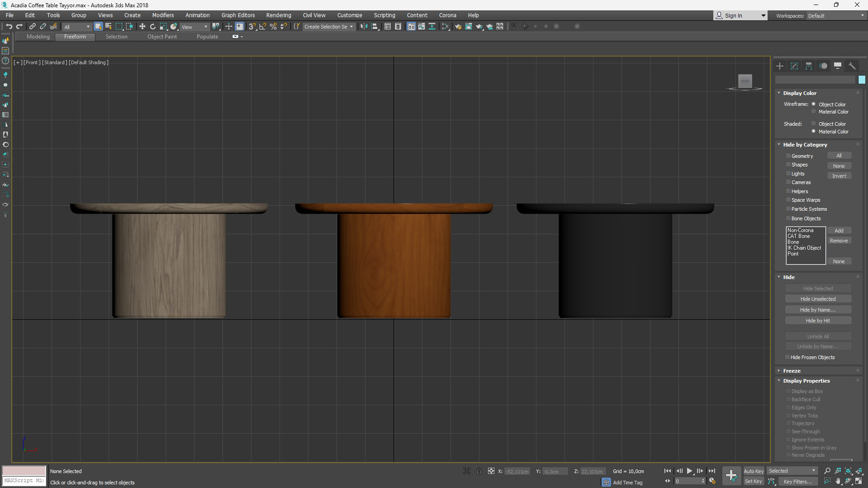Enable Hide Frozen Objects checkbox
Viewport: 868px width, 488px height.
[x=787, y=357]
